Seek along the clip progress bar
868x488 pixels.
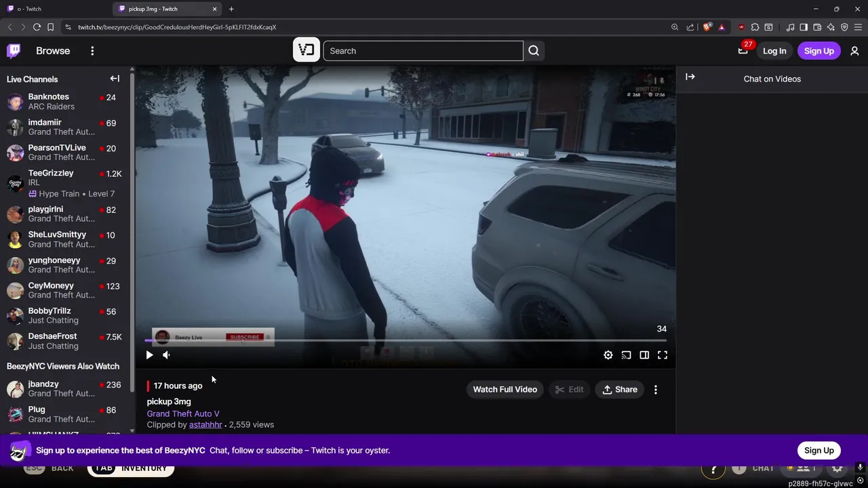406,340
